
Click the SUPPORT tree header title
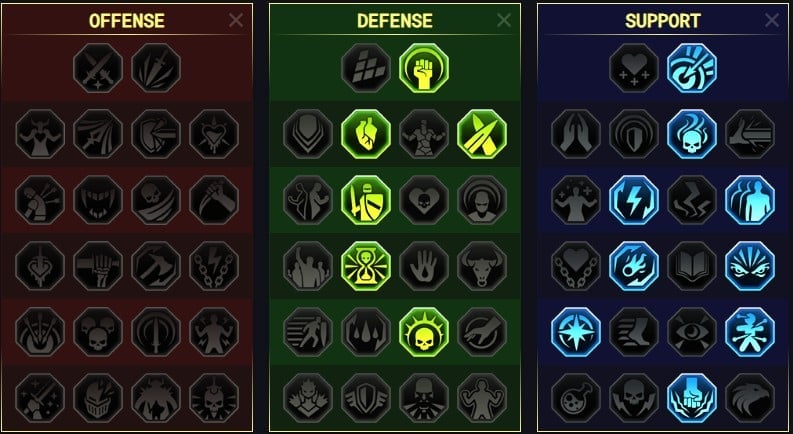click(663, 21)
